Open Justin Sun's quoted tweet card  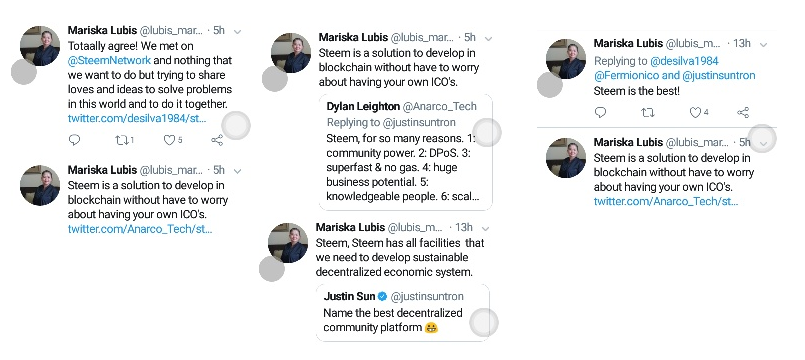(402, 312)
